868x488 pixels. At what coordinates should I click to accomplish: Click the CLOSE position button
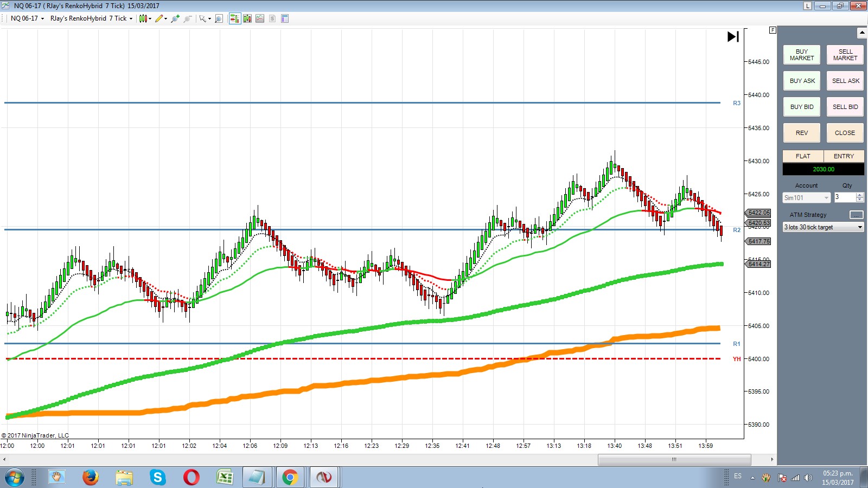[845, 133]
